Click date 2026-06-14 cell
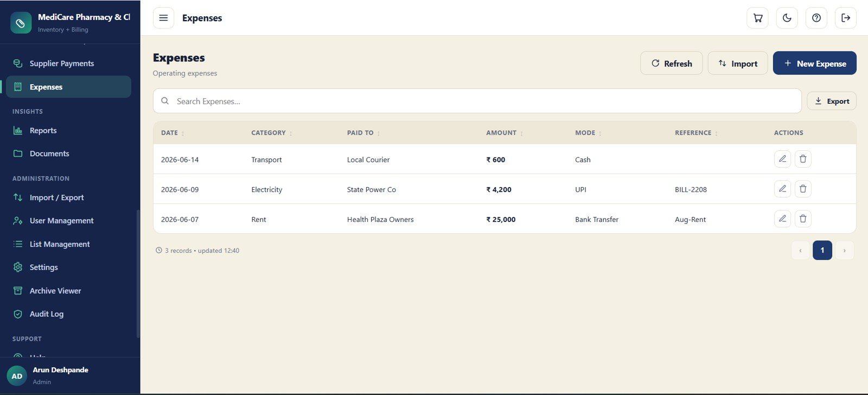The height and width of the screenshot is (395, 868). pyautogui.click(x=180, y=160)
